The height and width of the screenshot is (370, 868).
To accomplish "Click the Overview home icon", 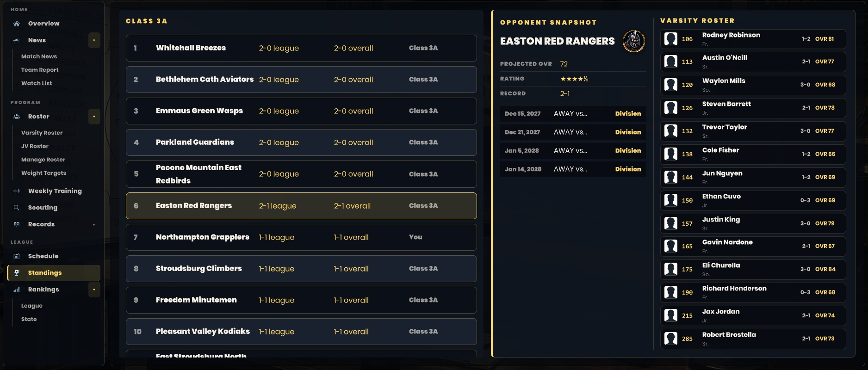I will [17, 24].
